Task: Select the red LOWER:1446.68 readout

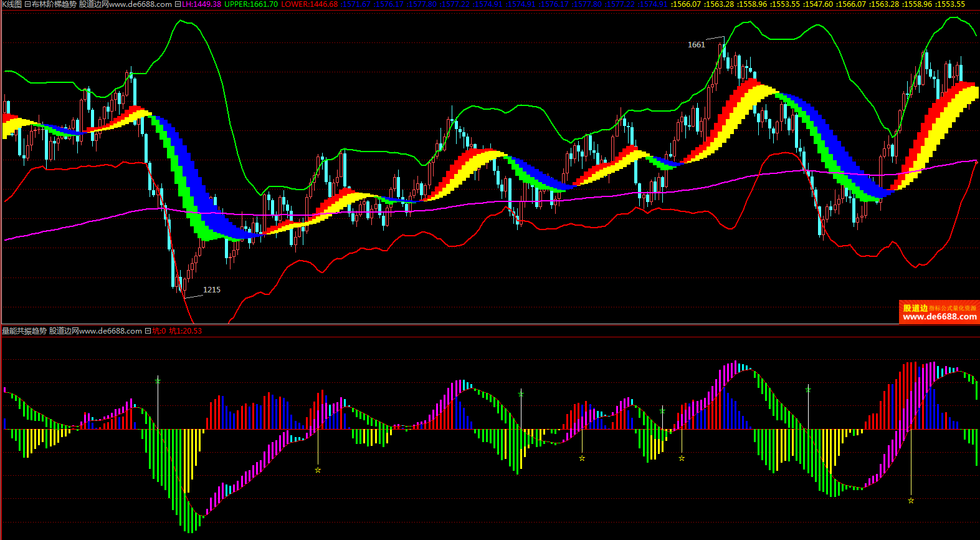Action: [x=309, y=4]
